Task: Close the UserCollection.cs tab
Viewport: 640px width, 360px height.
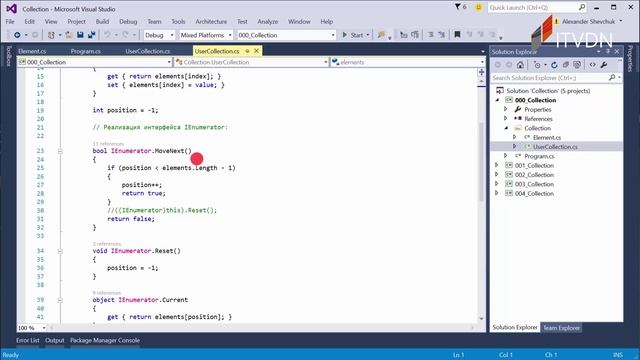Action: 256,51
